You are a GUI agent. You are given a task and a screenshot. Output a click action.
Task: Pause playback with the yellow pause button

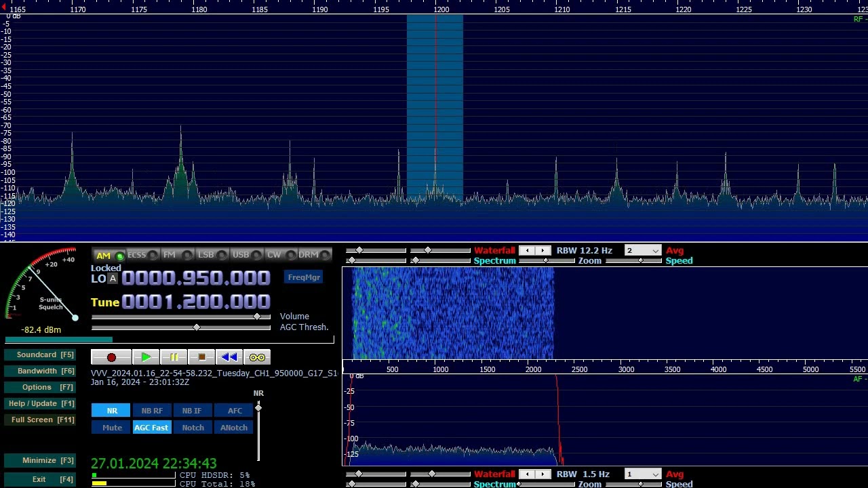pyautogui.click(x=174, y=357)
